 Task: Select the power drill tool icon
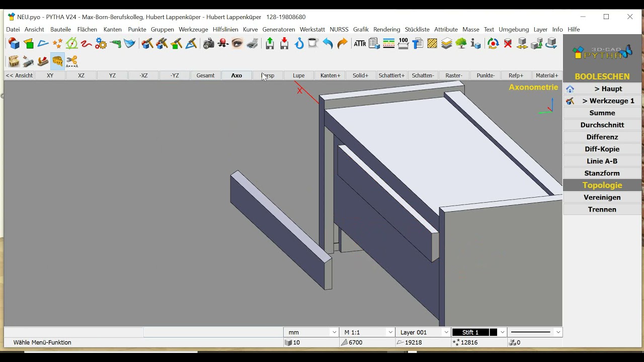click(x=116, y=44)
